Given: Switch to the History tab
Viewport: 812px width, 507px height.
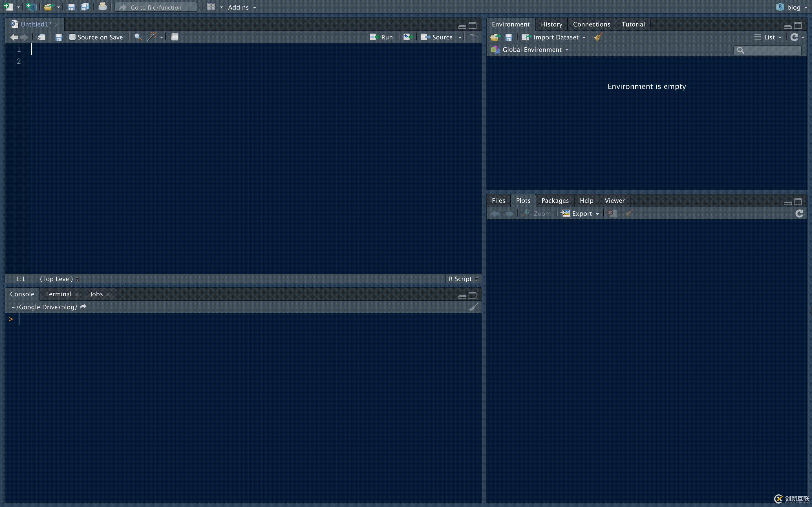Looking at the screenshot, I should pos(551,24).
